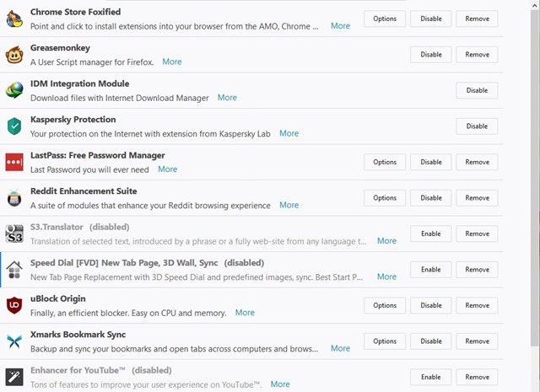This screenshot has width=540, height=392.
Task: Click the Xmarks Bookmark Sync icon
Action: point(14,341)
